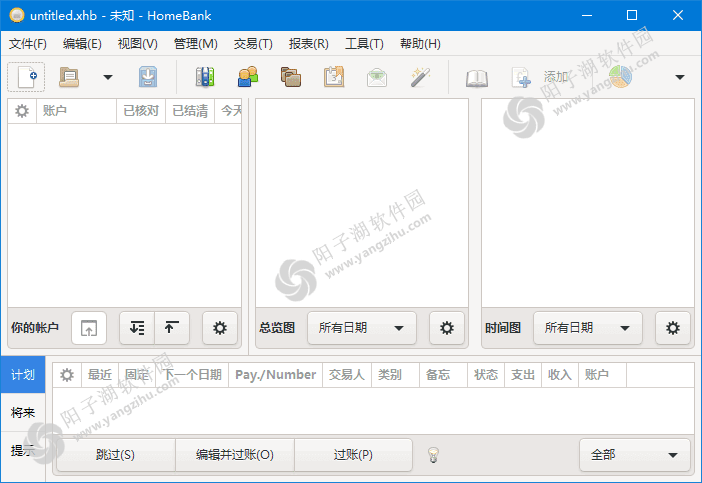Open the Assignments magic wand icon
Viewport: 702px width, 483px height.
tap(420, 77)
